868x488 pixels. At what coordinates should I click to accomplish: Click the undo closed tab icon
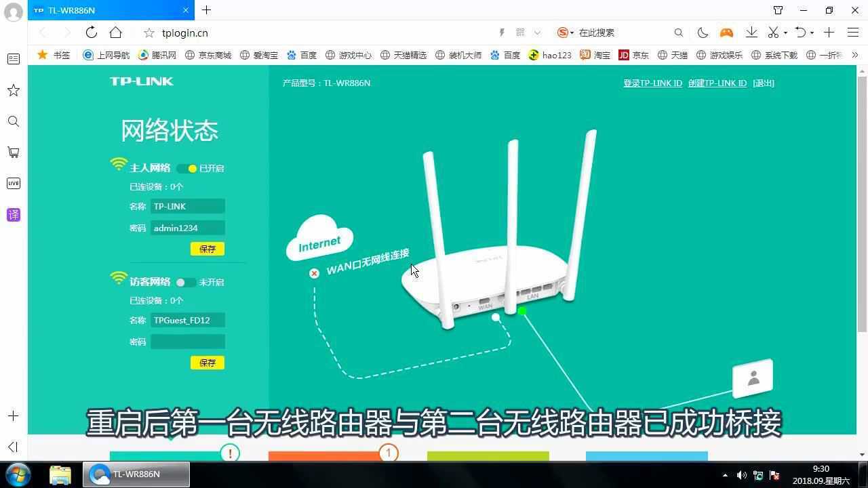(x=800, y=33)
